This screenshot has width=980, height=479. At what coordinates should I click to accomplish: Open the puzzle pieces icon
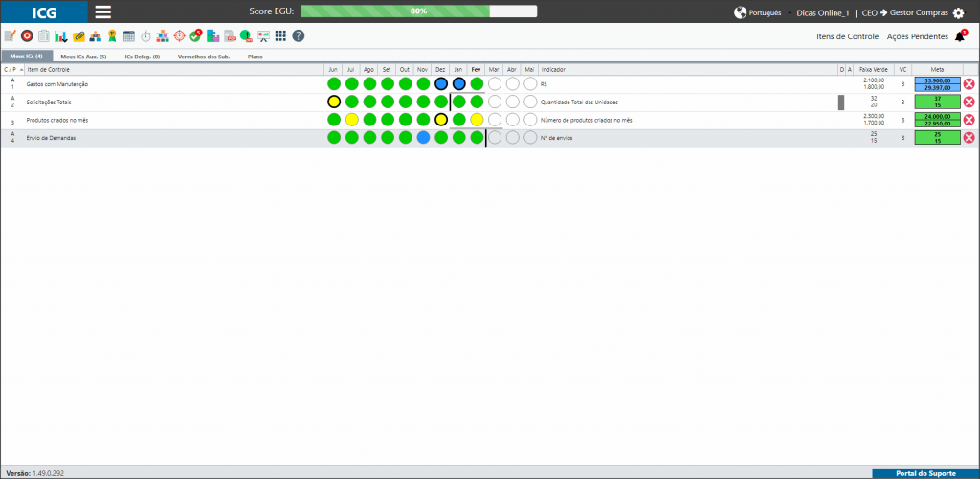click(x=213, y=36)
